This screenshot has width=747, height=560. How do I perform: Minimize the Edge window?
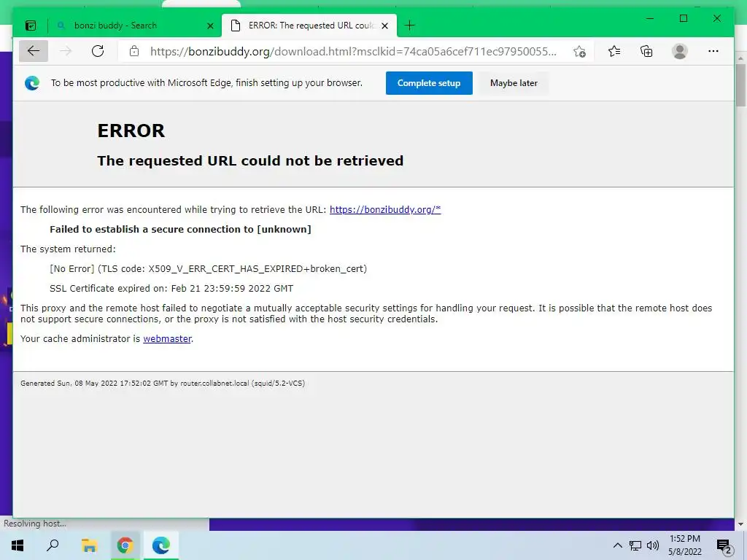[x=650, y=18]
